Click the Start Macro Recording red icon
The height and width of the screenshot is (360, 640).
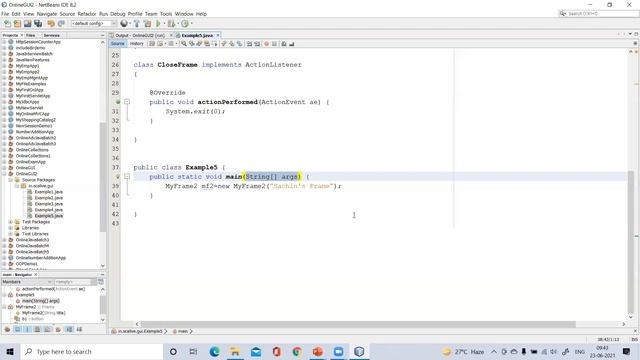[x=267, y=44]
